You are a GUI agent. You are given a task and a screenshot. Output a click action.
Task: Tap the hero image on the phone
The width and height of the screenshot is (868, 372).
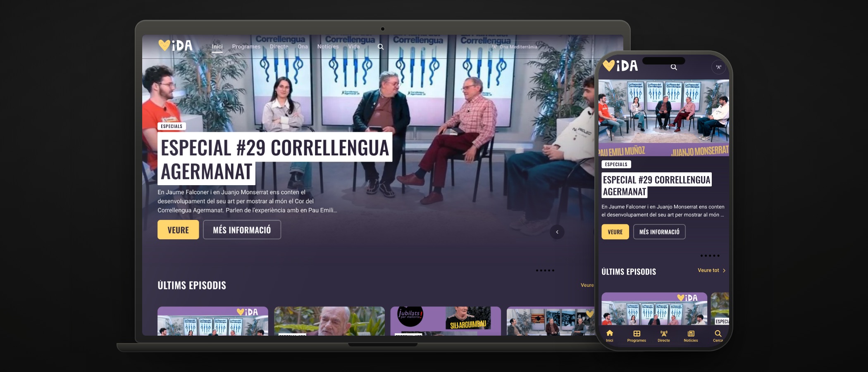coord(664,118)
